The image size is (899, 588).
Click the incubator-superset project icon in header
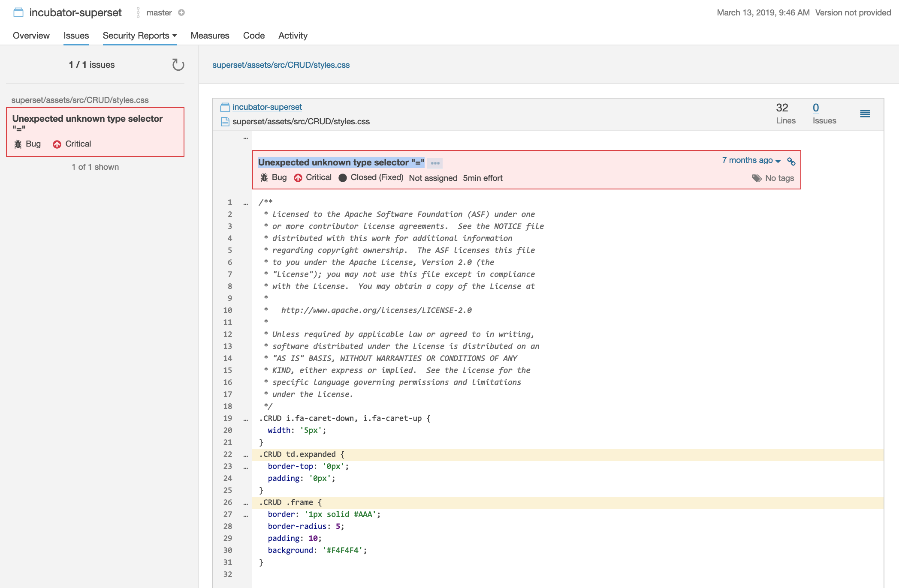(18, 12)
